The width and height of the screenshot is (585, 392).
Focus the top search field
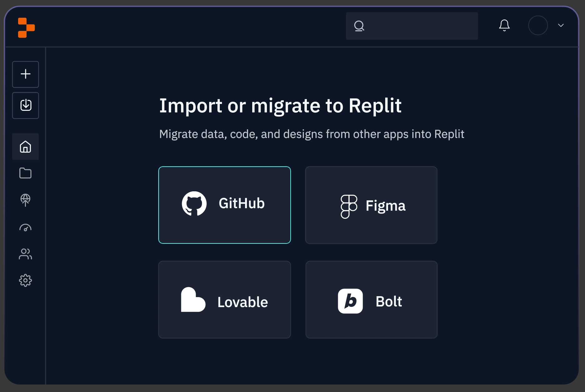click(412, 26)
